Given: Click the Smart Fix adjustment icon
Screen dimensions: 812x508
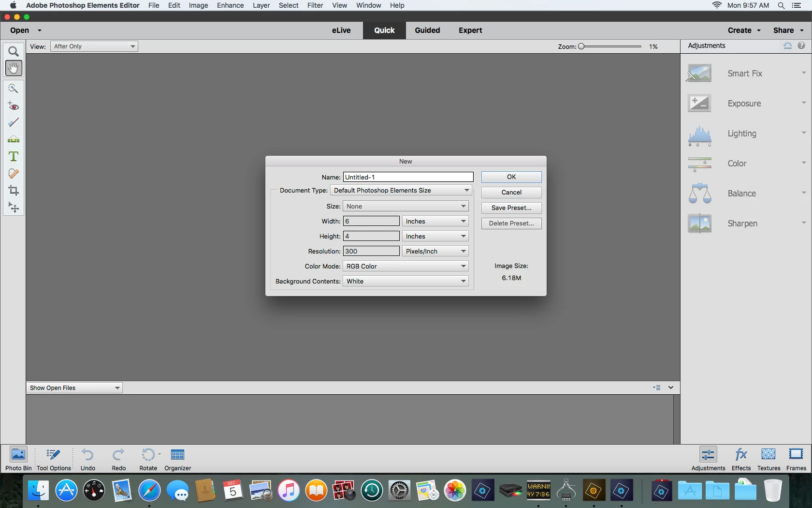Looking at the screenshot, I should coord(699,74).
